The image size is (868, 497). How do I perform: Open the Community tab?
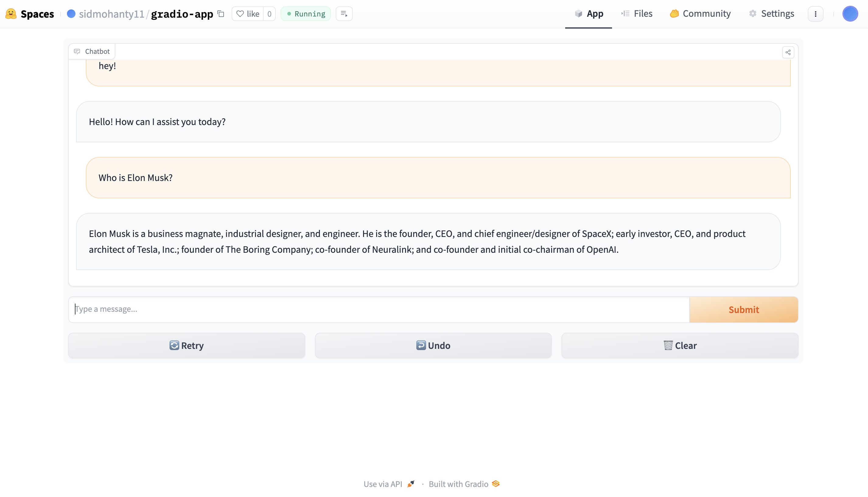click(700, 14)
